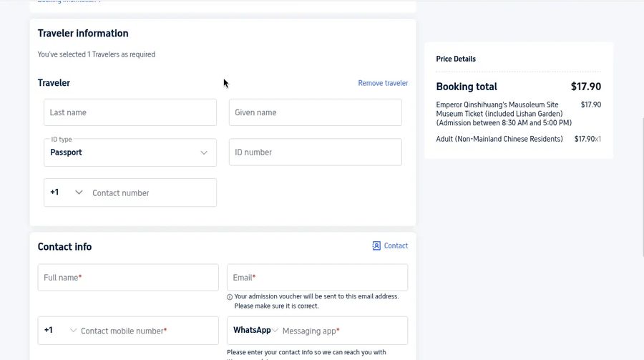Click the Email input field
This screenshot has width=644, height=360.
pos(317,278)
